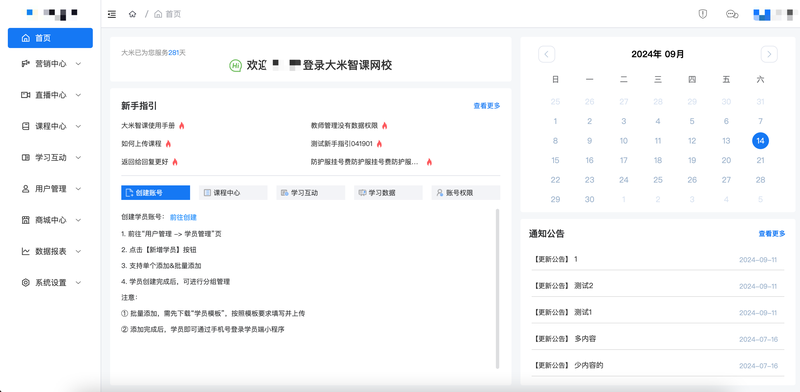Click the 用户管理 person icon in the sidebar
Viewport: 800px width, 392px height.
click(x=26, y=189)
